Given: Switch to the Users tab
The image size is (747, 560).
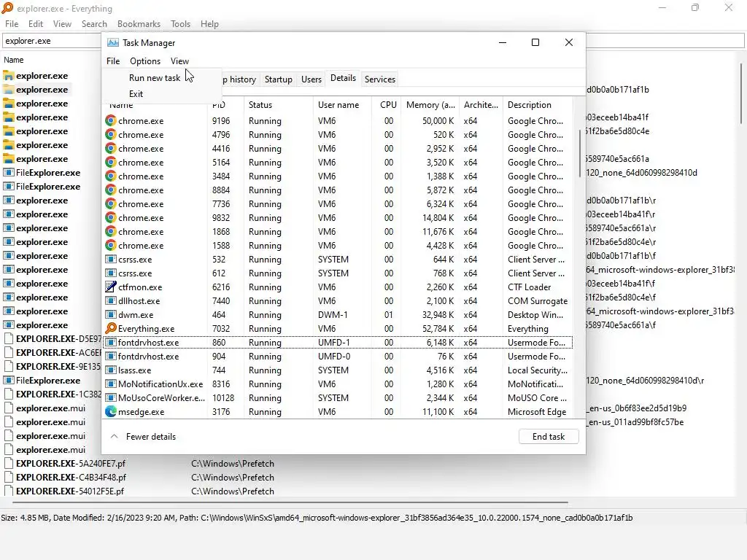Looking at the screenshot, I should tap(311, 79).
